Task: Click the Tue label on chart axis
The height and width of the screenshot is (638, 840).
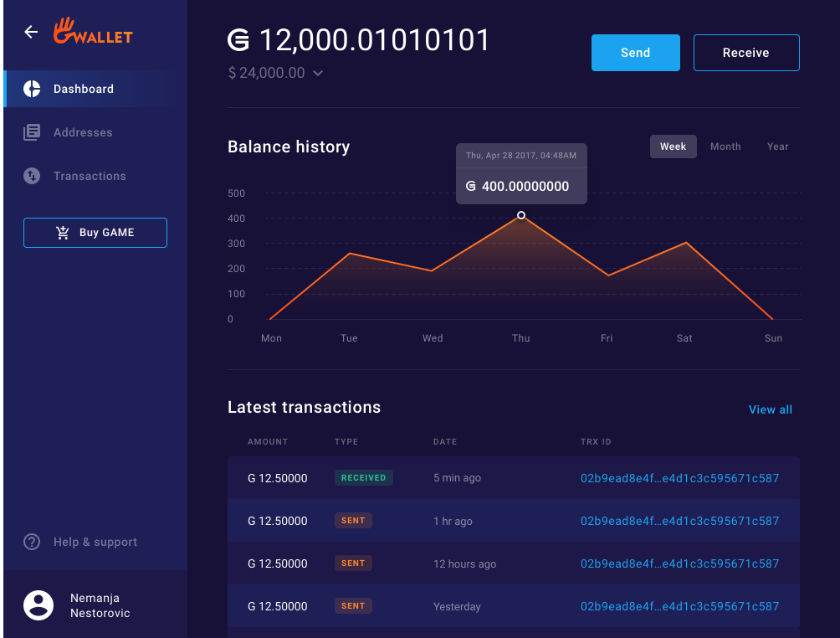Action: 349,338
